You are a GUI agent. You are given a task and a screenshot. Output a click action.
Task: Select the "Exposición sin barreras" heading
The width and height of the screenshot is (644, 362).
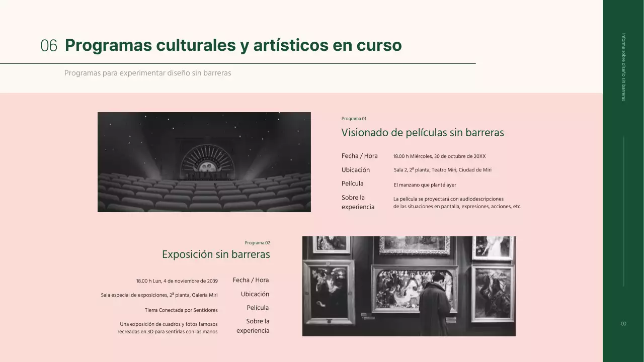pos(216,254)
